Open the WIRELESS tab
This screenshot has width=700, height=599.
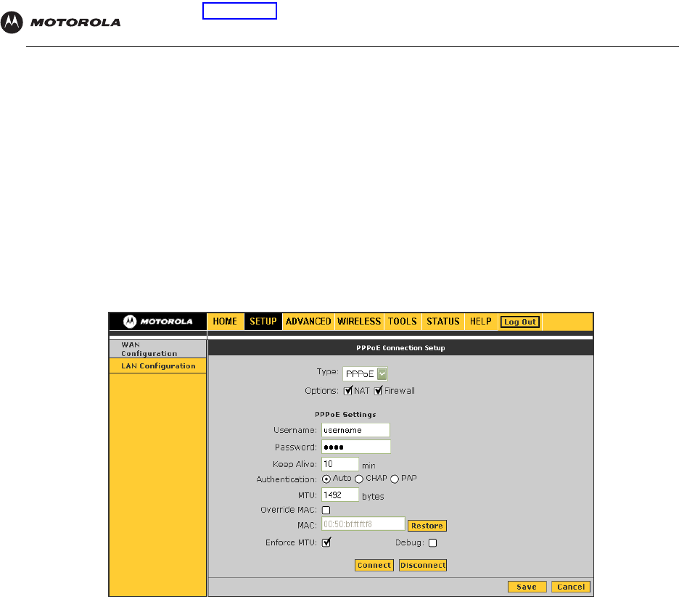[359, 321]
